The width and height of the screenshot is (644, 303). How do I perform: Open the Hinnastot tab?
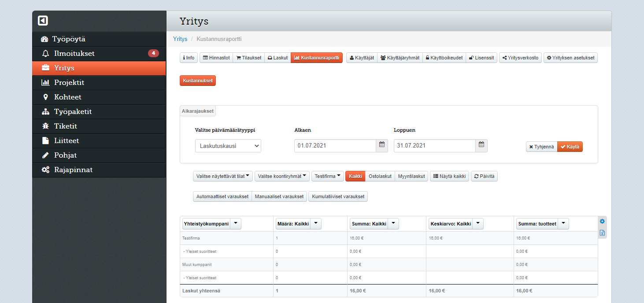point(216,58)
